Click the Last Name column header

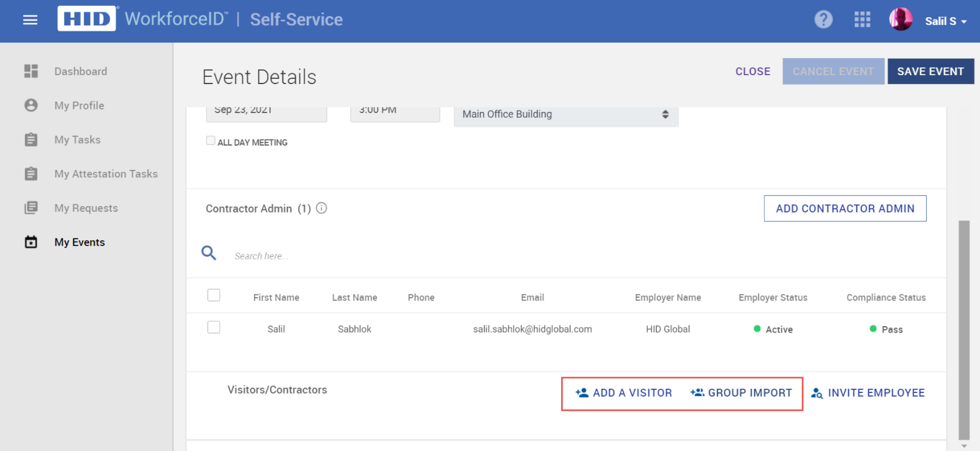click(354, 298)
